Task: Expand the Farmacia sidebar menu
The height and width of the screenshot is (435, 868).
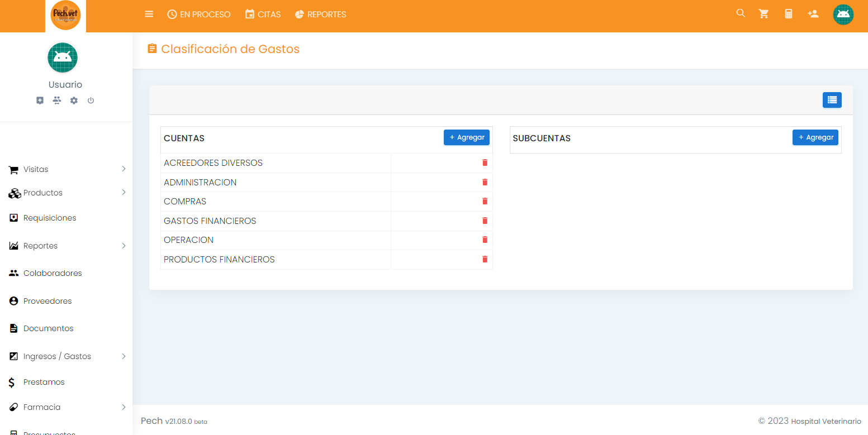Action: point(66,407)
